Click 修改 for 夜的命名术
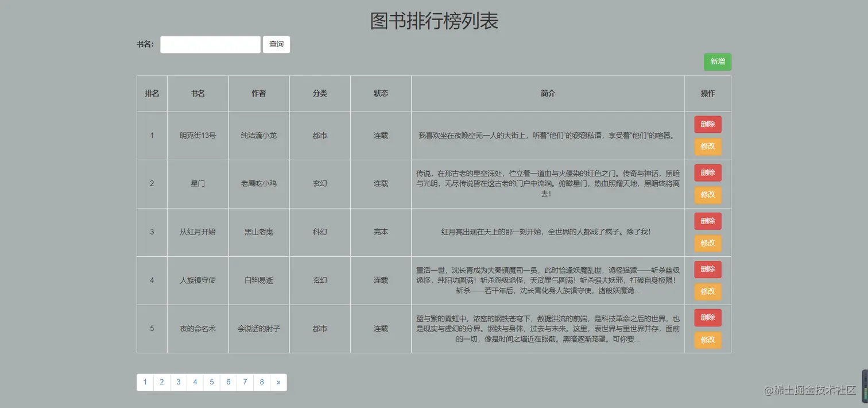This screenshot has height=408, width=868. (708, 340)
